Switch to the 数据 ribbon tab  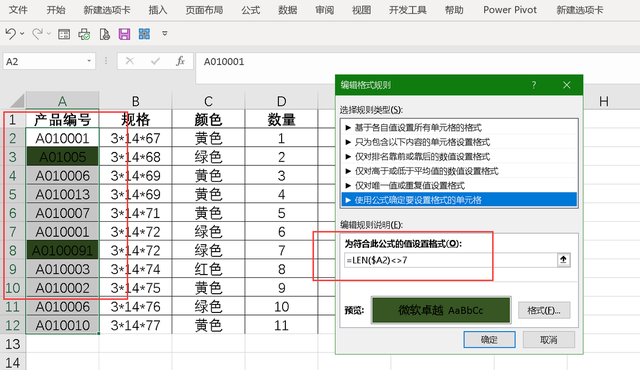[288, 10]
